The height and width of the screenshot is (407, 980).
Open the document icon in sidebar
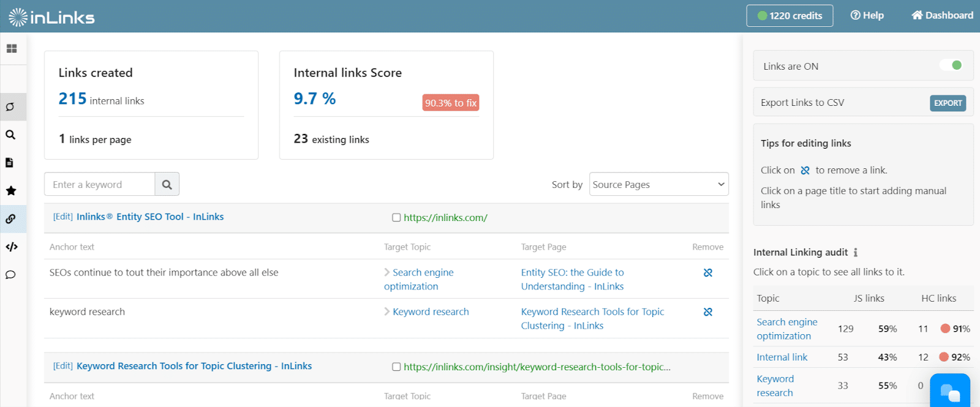pos(10,163)
